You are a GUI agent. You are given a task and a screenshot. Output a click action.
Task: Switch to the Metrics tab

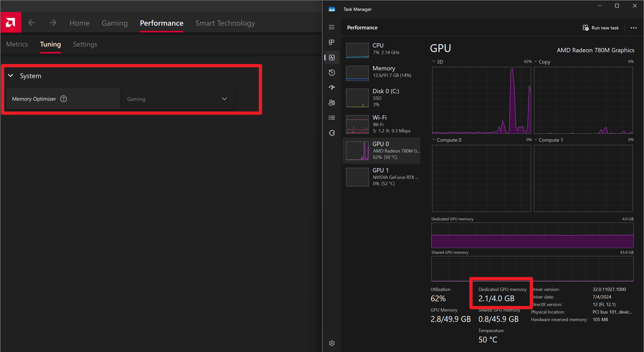[x=17, y=44]
